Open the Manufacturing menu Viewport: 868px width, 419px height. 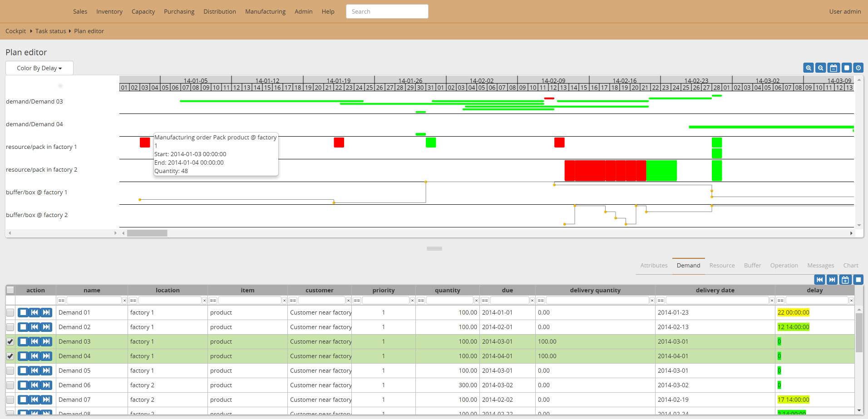(265, 11)
